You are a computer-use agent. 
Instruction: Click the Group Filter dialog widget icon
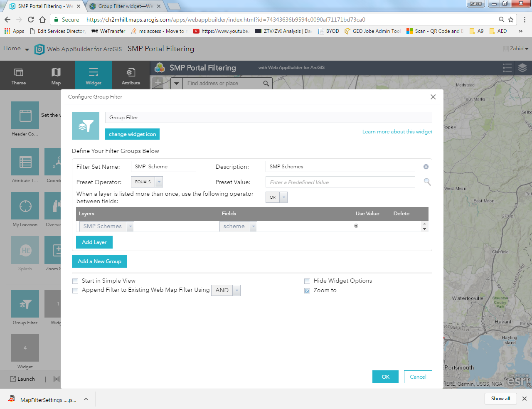pyautogui.click(x=86, y=126)
